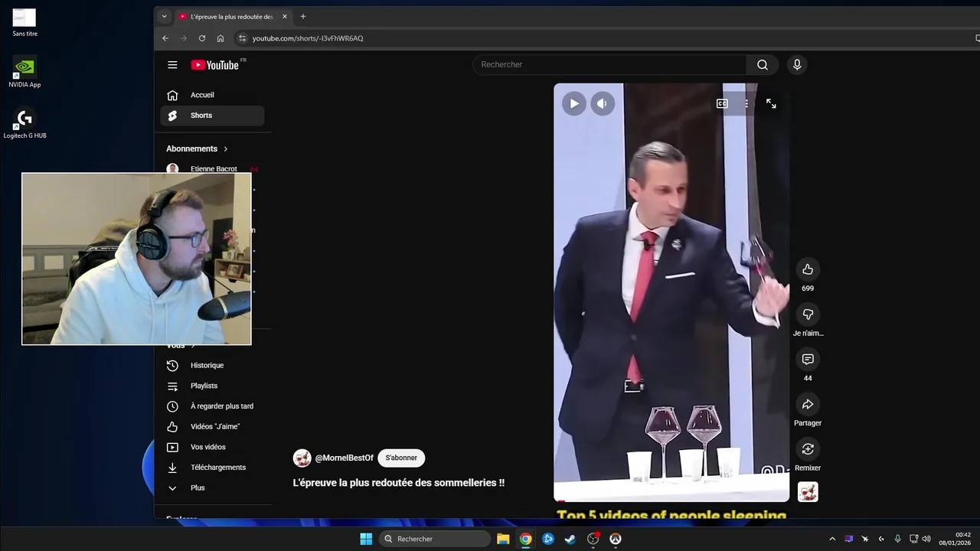Image resolution: width=980 pixels, height=551 pixels.
Task: Open the comments panel showing 44
Action: [x=808, y=359]
